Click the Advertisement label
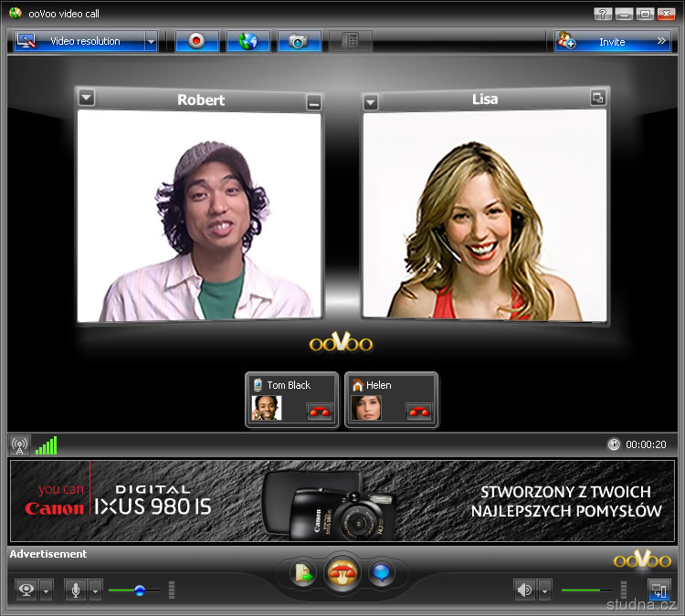Image resolution: width=685 pixels, height=616 pixels. 48,554
